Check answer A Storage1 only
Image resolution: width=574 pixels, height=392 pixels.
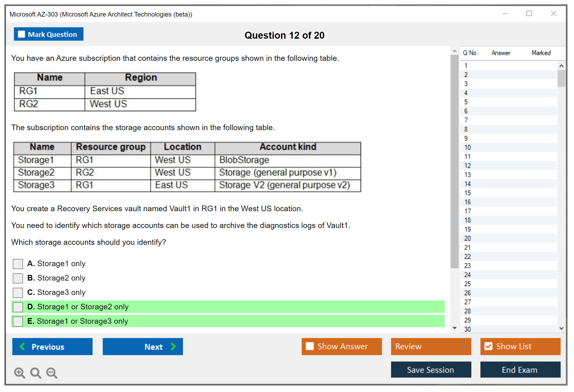[x=18, y=264]
